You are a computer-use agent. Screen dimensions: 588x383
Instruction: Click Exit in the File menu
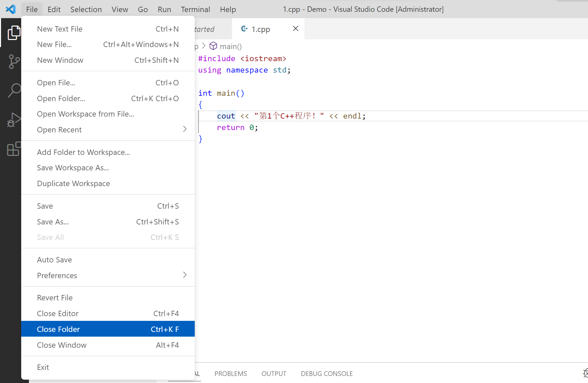click(108, 367)
